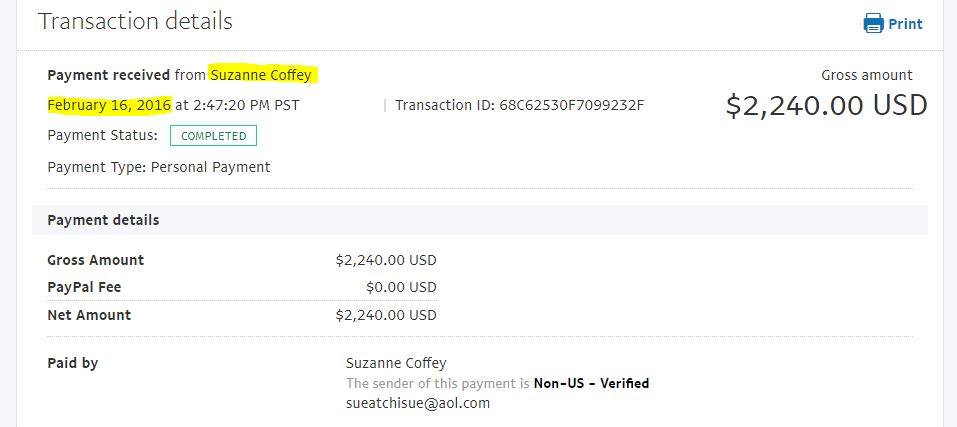Click the 2:47:20 PM PST timestamp
This screenshot has width=957, height=427.
(x=246, y=105)
